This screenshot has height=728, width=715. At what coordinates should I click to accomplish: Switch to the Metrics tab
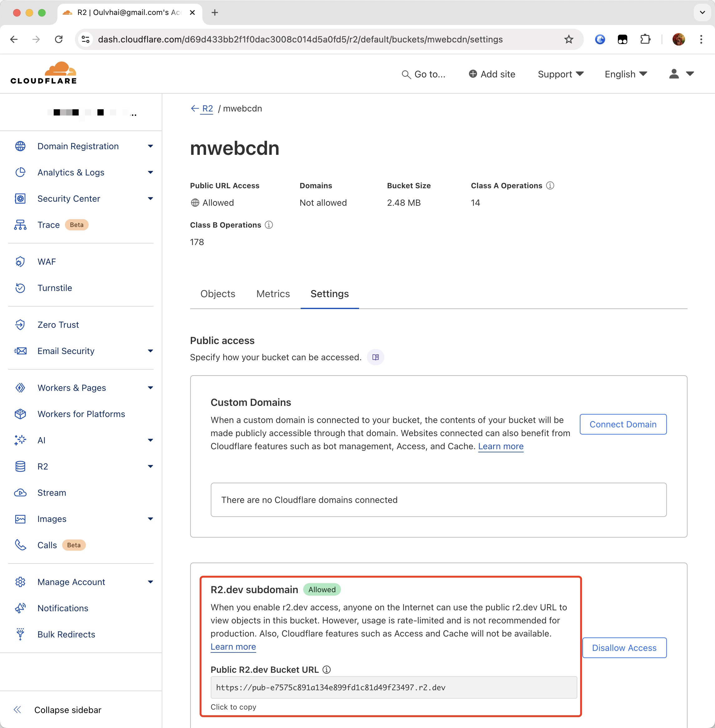click(x=273, y=293)
